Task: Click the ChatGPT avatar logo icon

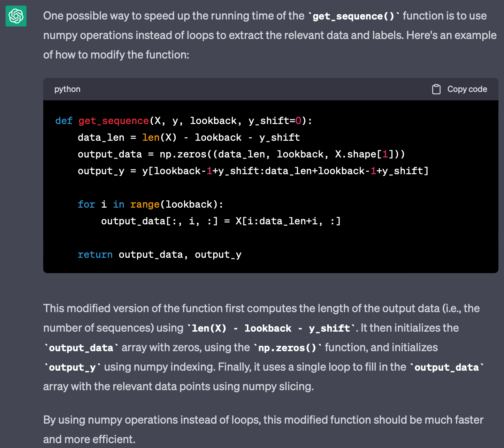Action: [16, 16]
